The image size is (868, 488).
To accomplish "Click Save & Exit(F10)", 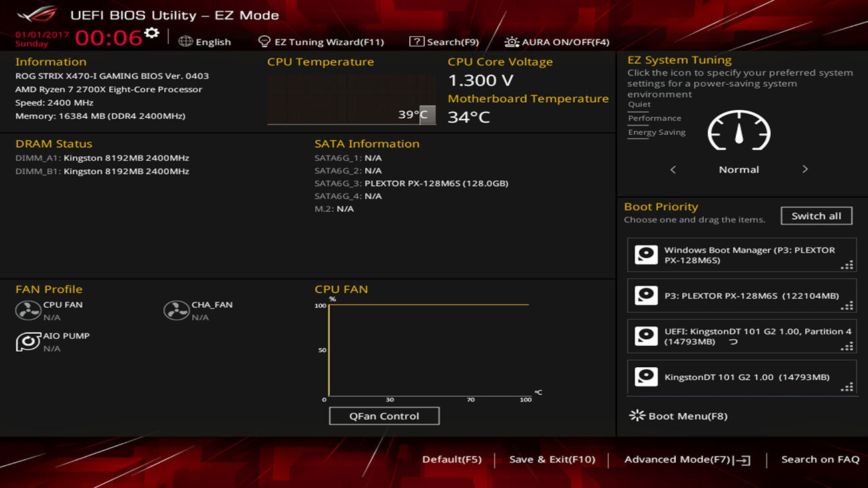I will (x=552, y=459).
